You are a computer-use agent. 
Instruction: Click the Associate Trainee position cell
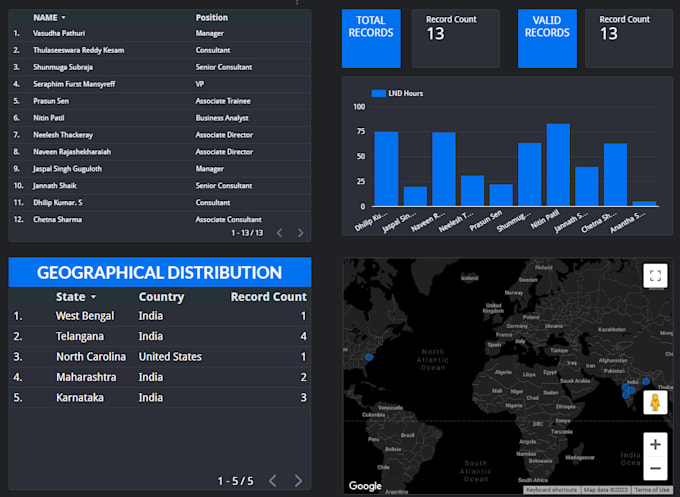click(223, 101)
